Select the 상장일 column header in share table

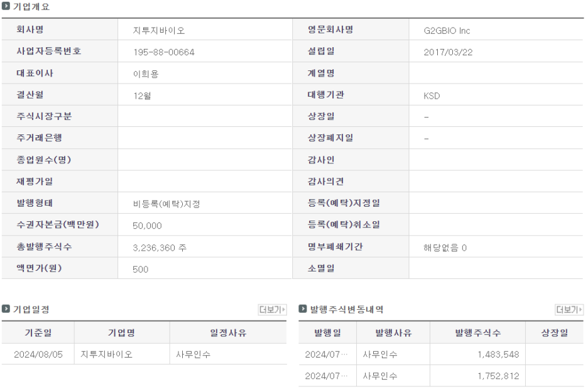[x=554, y=332]
